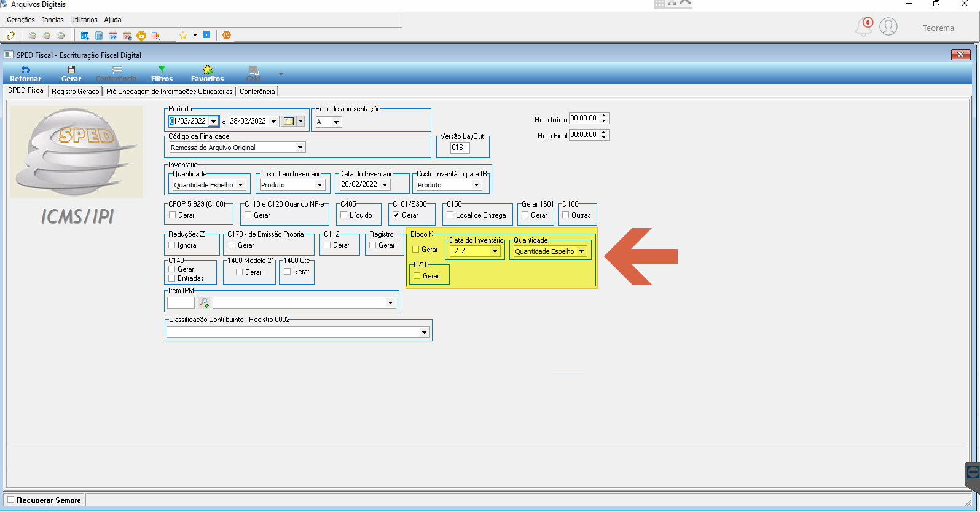980x512 pixels.
Task: Open the Classificação Contribuinte Registro 0002 dropdown
Action: point(424,333)
